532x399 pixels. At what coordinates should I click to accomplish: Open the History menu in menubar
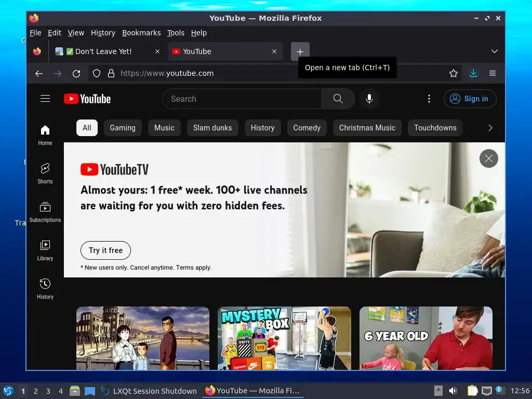pos(103,33)
